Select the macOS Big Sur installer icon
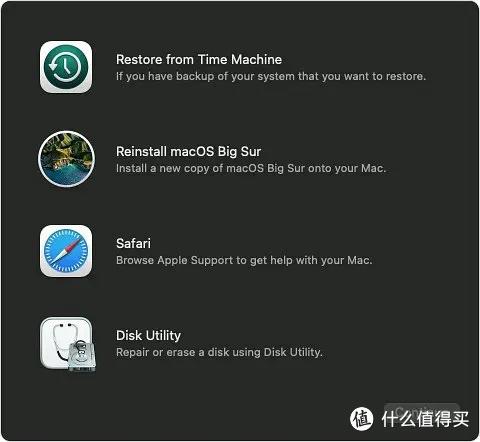480x442 pixels. click(x=66, y=159)
